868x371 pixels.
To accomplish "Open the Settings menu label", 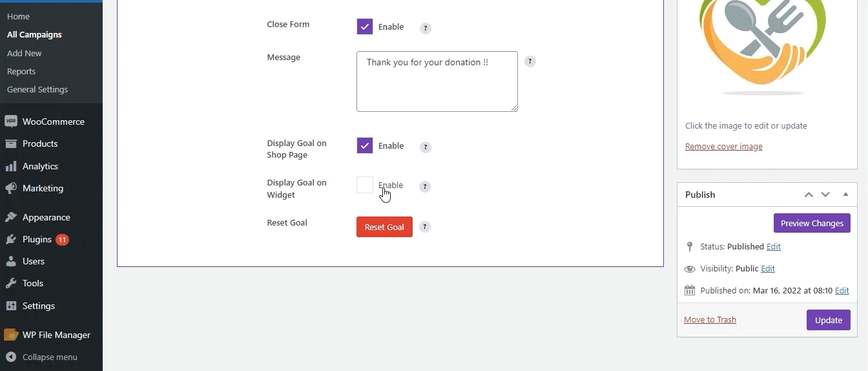I will [39, 306].
